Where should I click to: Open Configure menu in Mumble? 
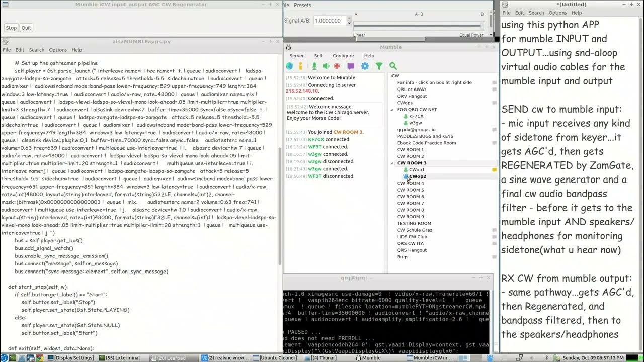pyautogui.click(x=343, y=56)
